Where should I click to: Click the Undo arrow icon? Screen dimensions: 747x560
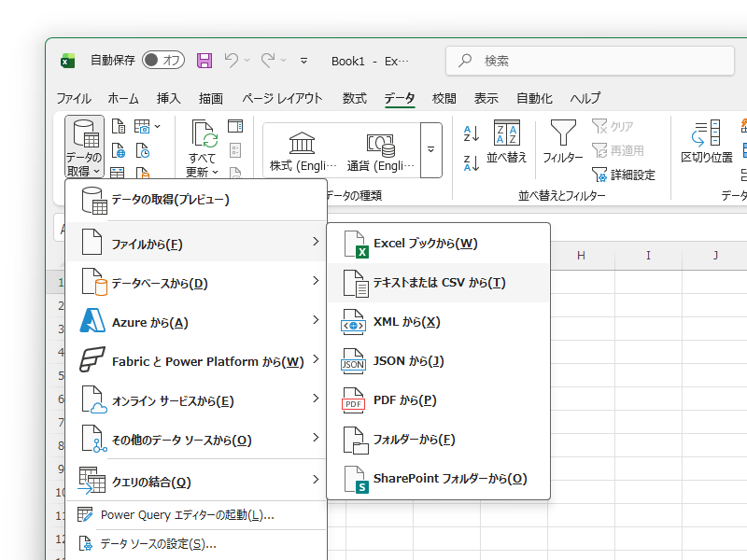232,60
